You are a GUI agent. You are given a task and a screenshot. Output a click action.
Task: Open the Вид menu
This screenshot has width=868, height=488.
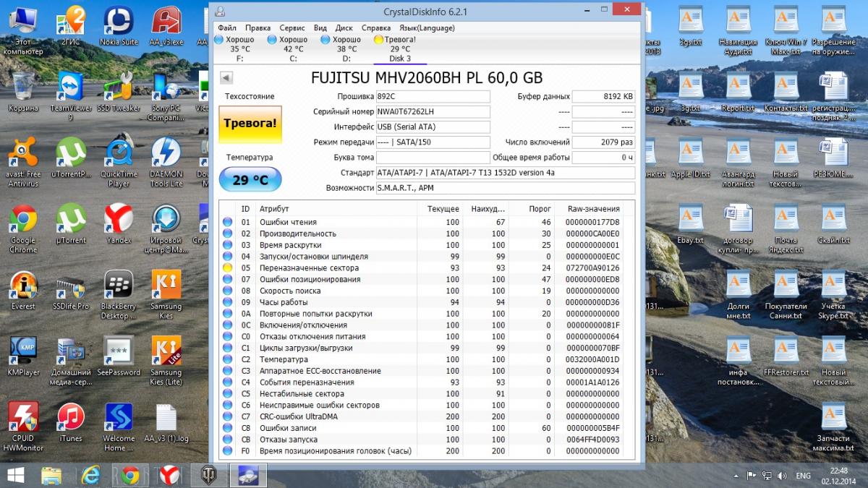pyautogui.click(x=320, y=28)
